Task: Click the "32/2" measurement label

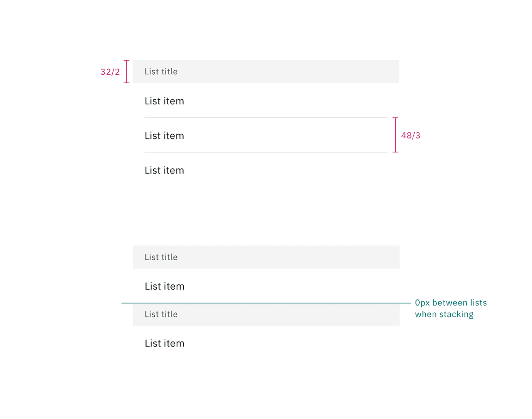Action: [110, 72]
